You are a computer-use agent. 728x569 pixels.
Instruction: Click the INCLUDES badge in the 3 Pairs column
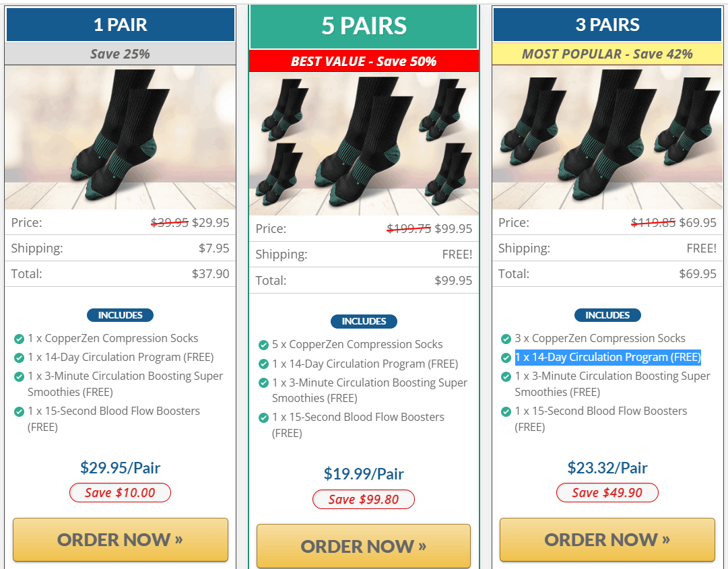coord(607,314)
